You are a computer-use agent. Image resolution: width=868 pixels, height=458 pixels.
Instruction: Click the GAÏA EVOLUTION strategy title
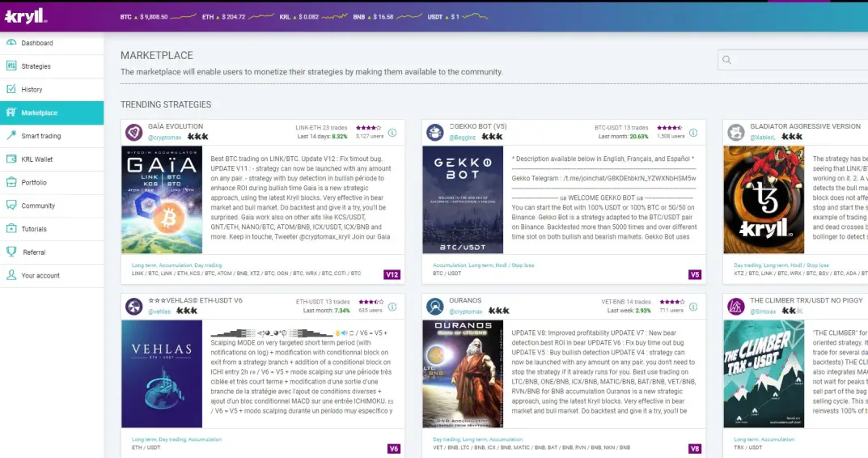(176, 126)
